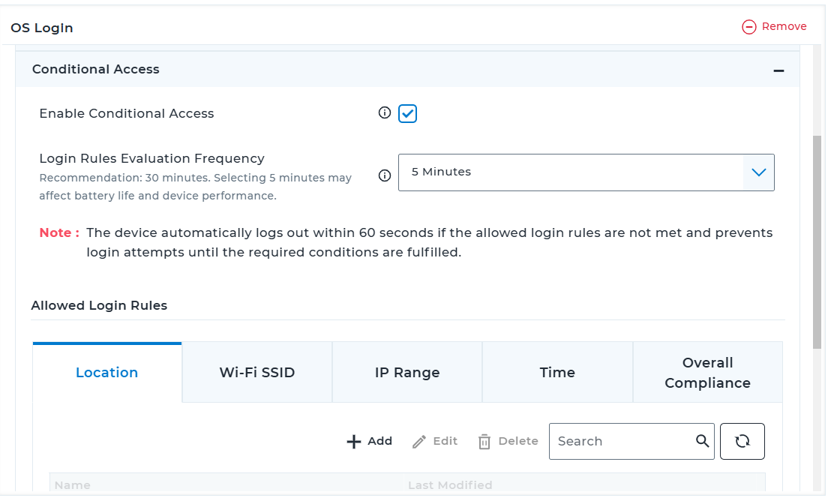Click the Last Modified column header
834x504 pixels.
(x=450, y=485)
